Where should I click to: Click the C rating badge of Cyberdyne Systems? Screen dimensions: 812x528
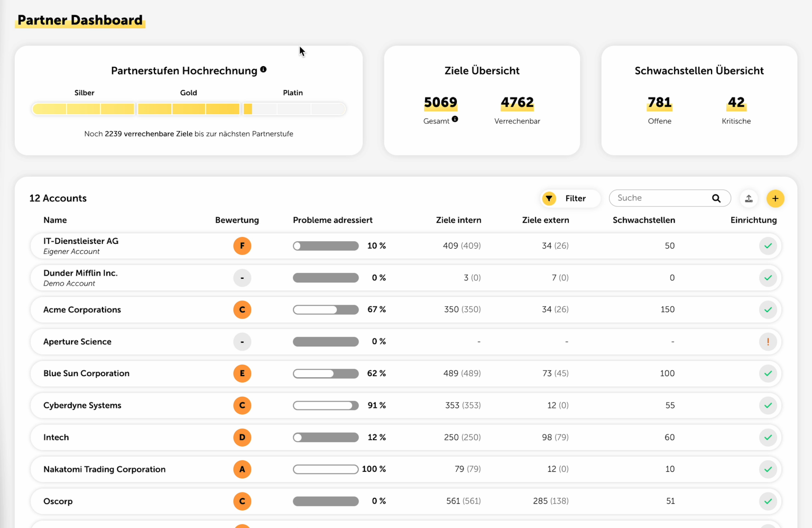coord(242,405)
